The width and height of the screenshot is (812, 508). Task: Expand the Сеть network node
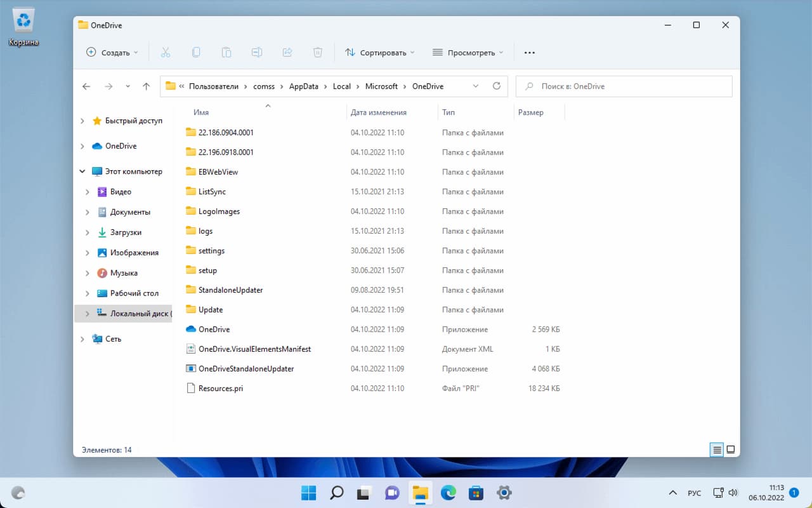coord(82,339)
